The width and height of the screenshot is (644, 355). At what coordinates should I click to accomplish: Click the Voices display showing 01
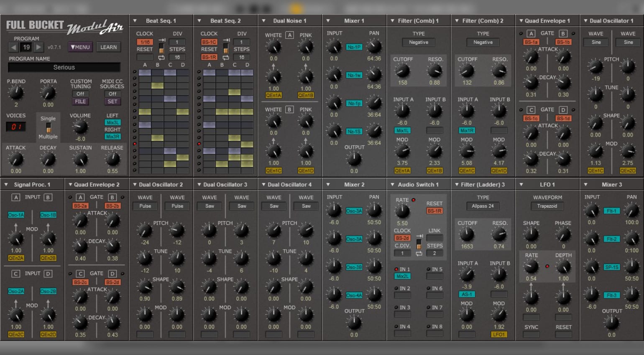pos(16,127)
